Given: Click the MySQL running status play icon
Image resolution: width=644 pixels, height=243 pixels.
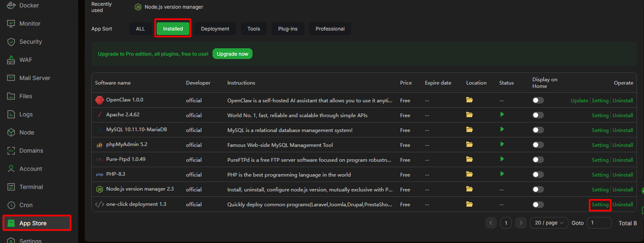Looking at the screenshot, I should click(x=502, y=130).
